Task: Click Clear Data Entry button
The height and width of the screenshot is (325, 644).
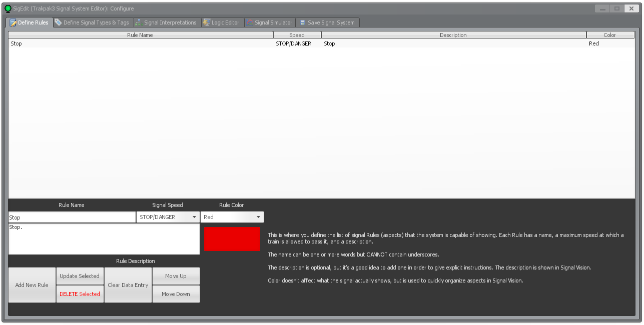Action: pyautogui.click(x=128, y=285)
